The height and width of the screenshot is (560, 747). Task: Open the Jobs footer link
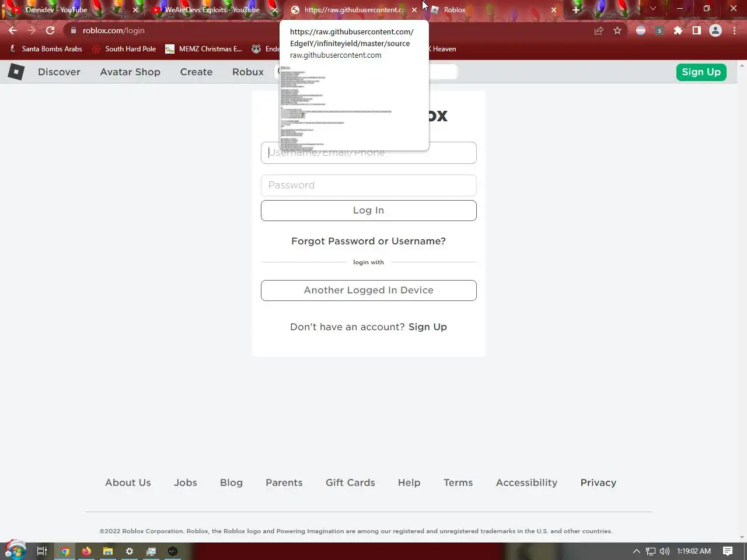coord(186,482)
